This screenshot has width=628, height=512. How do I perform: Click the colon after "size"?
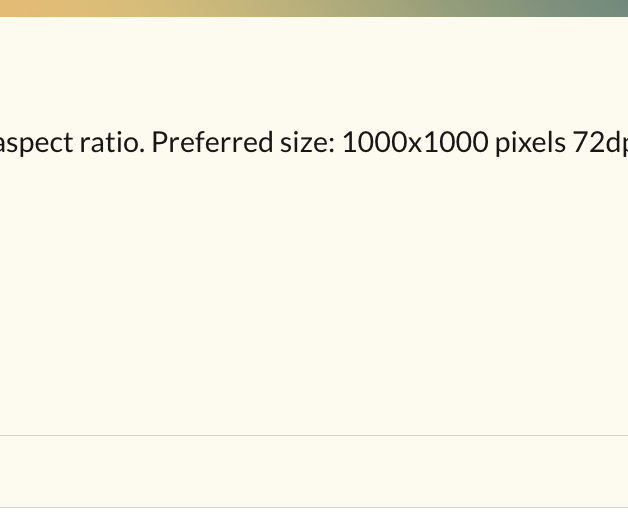331,145
